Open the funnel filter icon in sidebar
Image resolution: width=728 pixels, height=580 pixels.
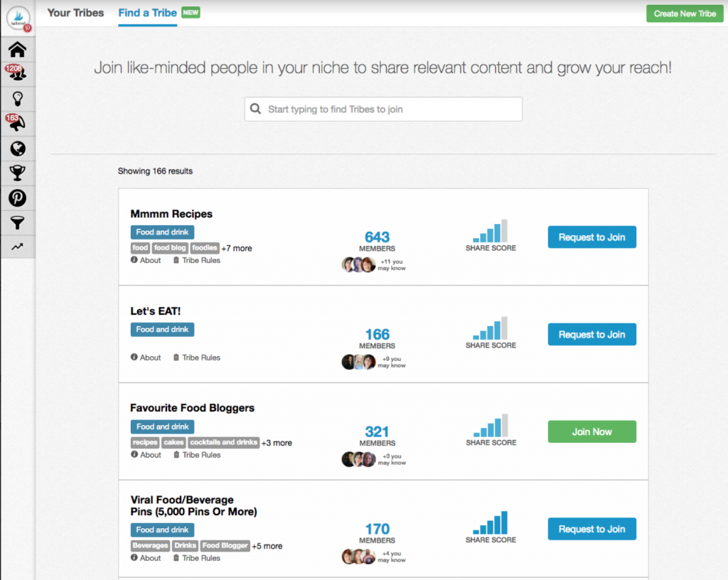point(18,222)
